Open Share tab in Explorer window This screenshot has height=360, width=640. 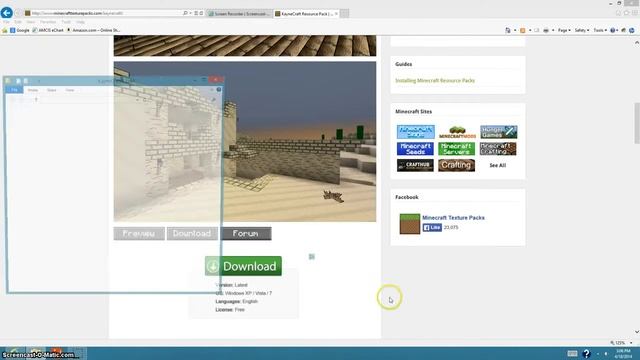coord(51,90)
